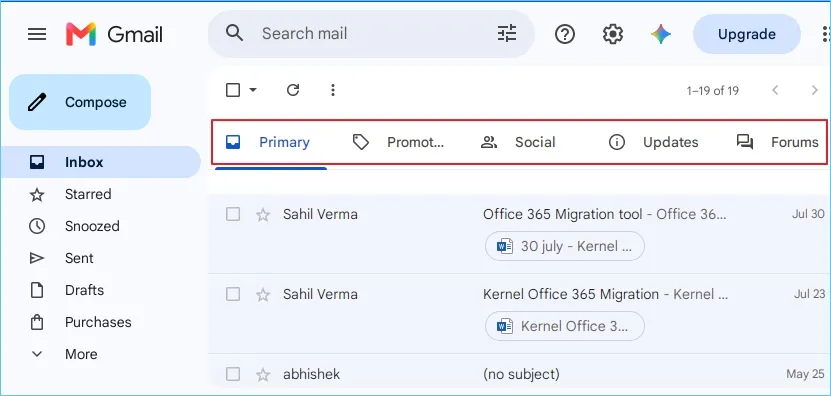831x396 pixels.
Task: Click the May 25 date
Action: coord(806,374)
